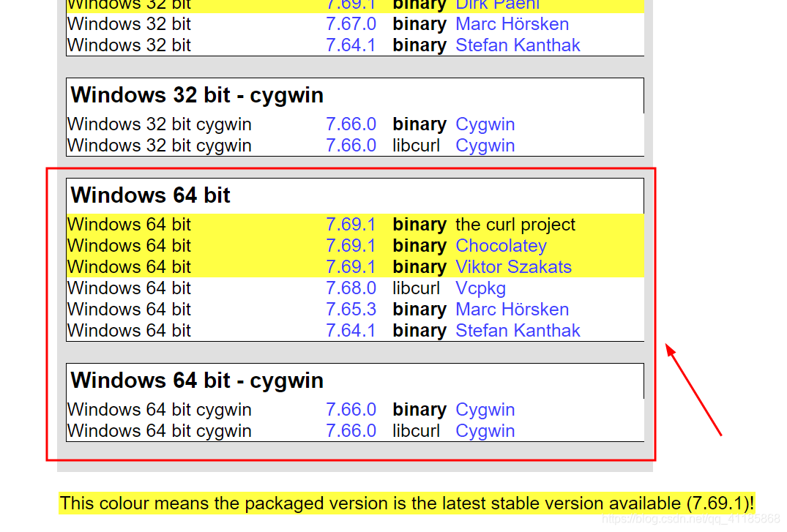Click 'Windows 64 bit cygwin' label in the binary row
The image size is (787, 532).
[159, 410]
